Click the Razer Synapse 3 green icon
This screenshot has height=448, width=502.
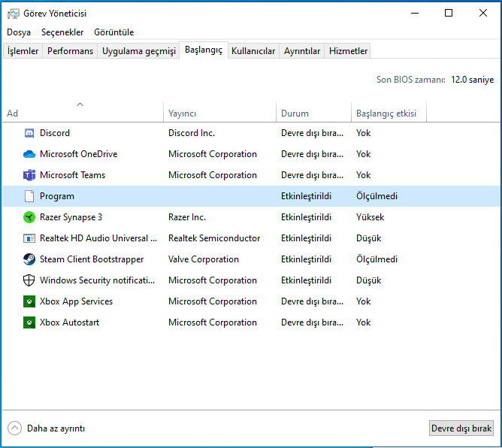tap(29, 217)
